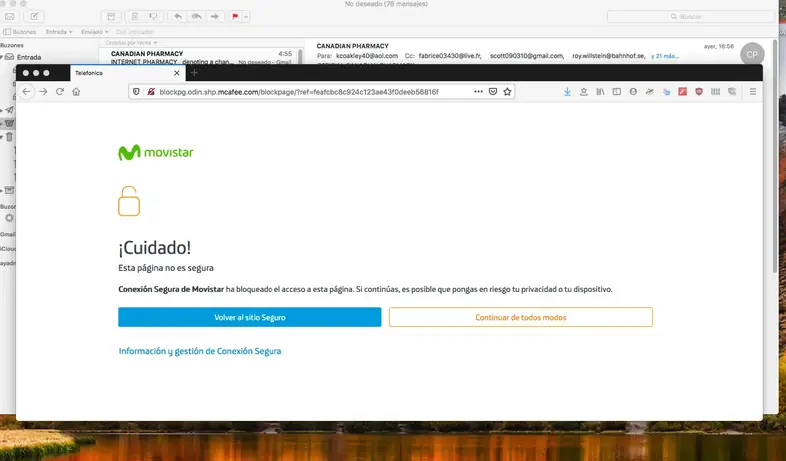Click the red shield uBlock extension icon
This screenshot has height=461, width=786.
(x=699, y=92)
